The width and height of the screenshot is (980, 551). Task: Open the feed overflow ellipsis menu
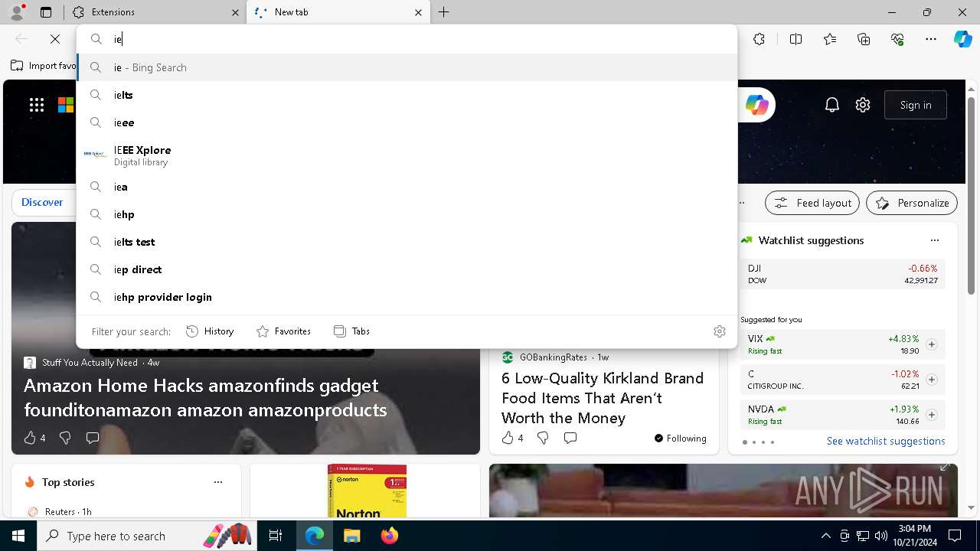coord(742,203)
